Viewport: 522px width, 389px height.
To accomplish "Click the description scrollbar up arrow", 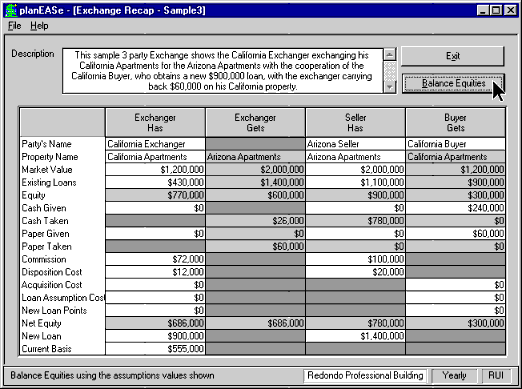I will point(390,54).
